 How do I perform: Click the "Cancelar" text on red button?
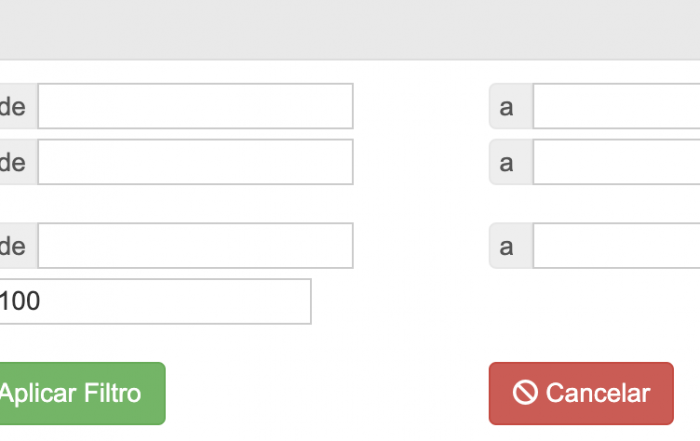[x=598, y=393]
